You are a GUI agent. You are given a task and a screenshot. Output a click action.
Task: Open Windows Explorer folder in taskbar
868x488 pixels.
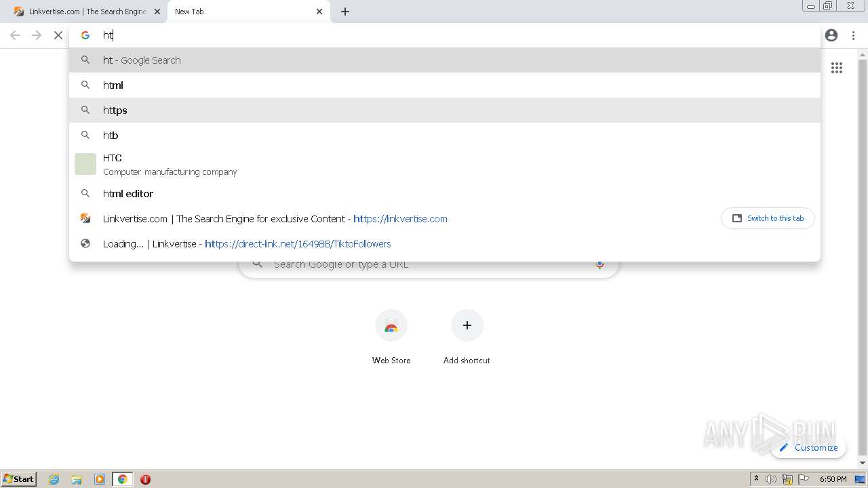[77, 479]
